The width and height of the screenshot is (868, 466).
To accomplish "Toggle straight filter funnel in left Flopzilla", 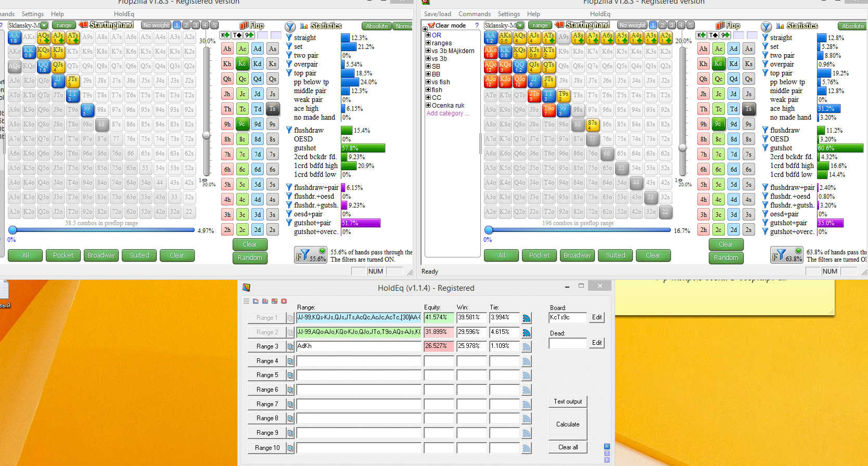I will (289, 37).
